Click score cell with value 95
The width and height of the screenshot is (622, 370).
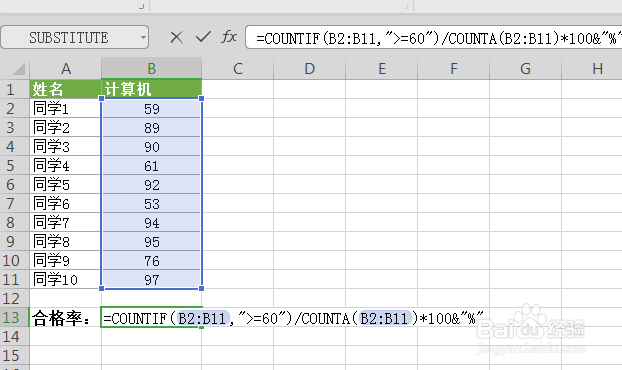152,242
